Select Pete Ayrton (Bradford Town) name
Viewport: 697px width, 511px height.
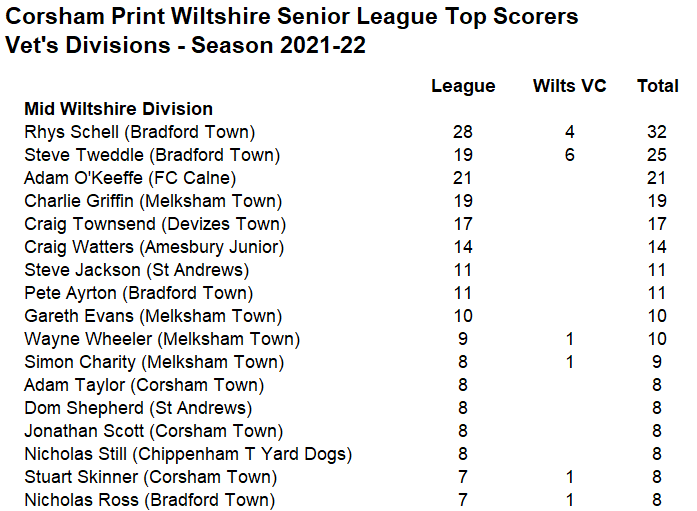pyautogui.click(x=139, y=293)
